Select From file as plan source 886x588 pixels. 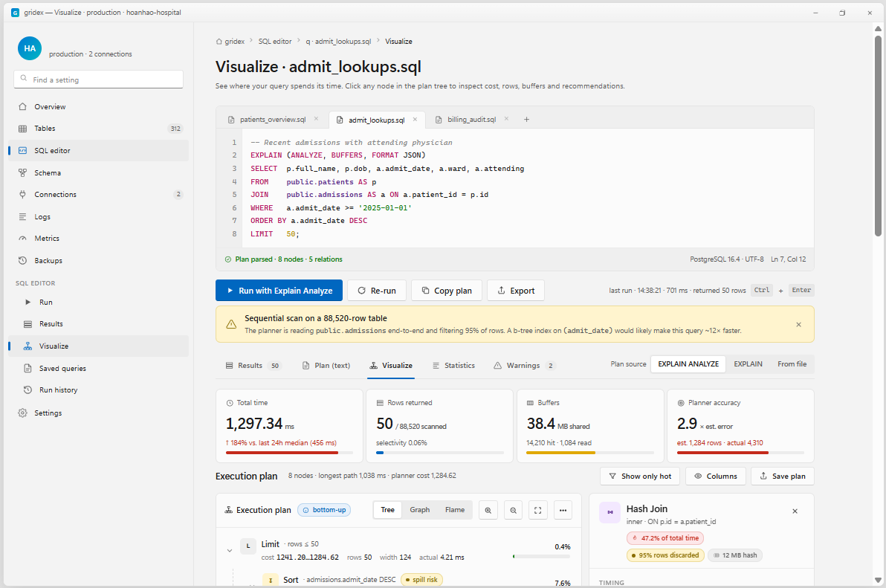[x=792, y=364]
